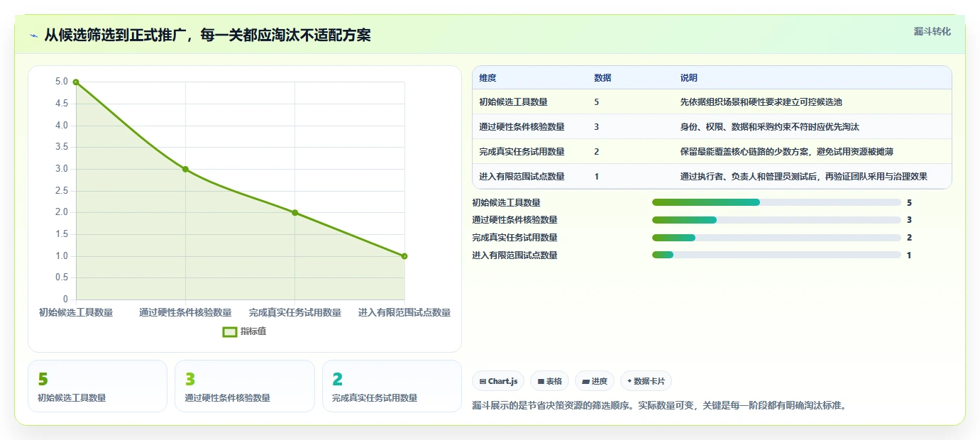Image resolution: width=980 pixels, height=440 pixels.
Task: Click chart point for 初始候选工具数量
Action: 76,82
